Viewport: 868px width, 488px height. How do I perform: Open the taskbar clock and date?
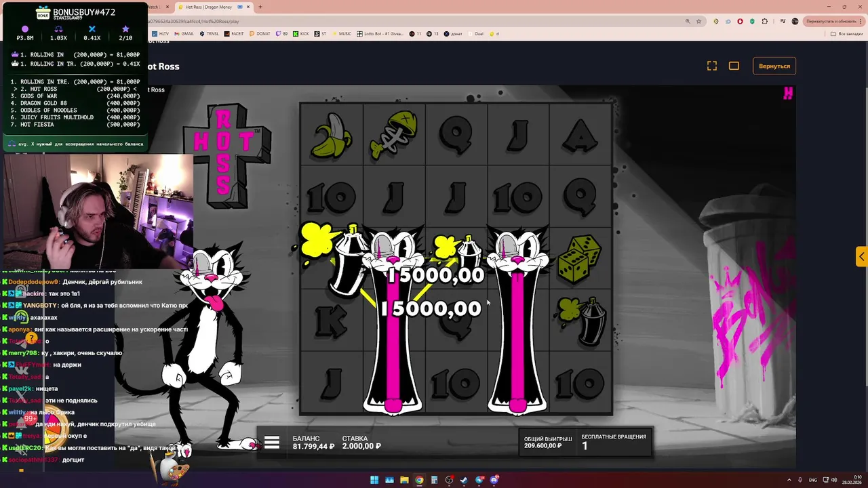click(x=850, y=480)
